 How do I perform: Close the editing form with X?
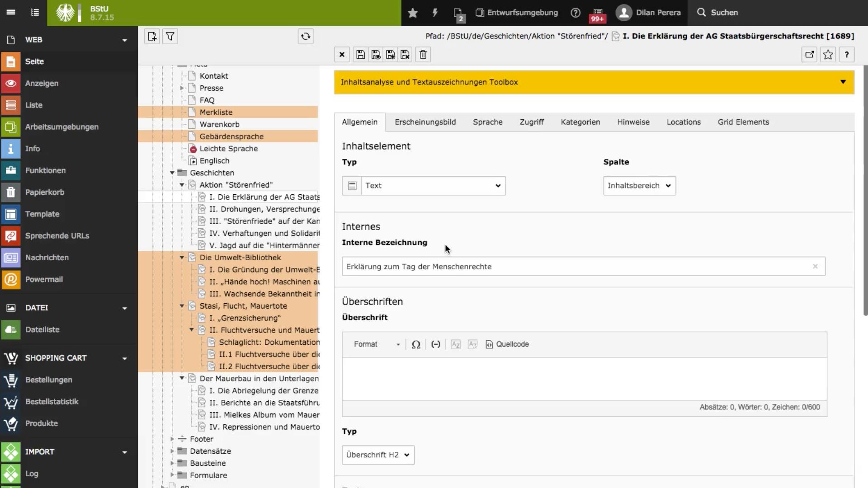pyautogui.click(x=342, y=55)
